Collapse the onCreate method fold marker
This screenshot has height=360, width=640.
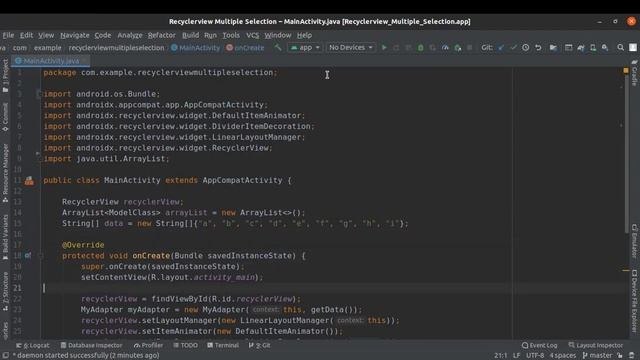click(x=41, y=256)
